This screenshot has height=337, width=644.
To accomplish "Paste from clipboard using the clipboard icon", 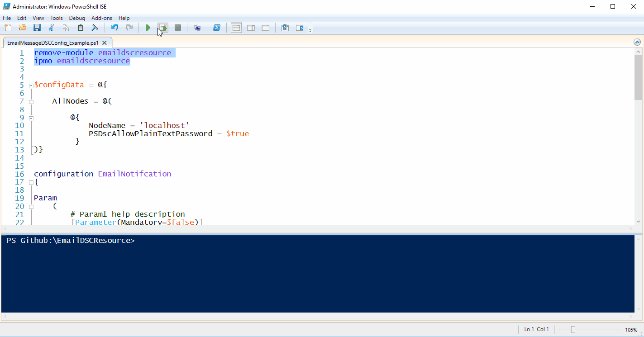I will [81, 28].
